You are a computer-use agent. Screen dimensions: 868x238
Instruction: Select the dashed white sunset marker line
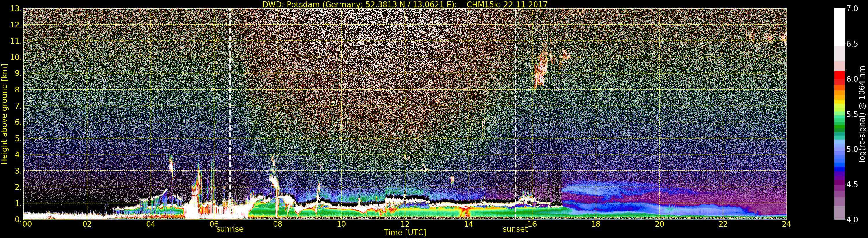(x=515, y=114)
